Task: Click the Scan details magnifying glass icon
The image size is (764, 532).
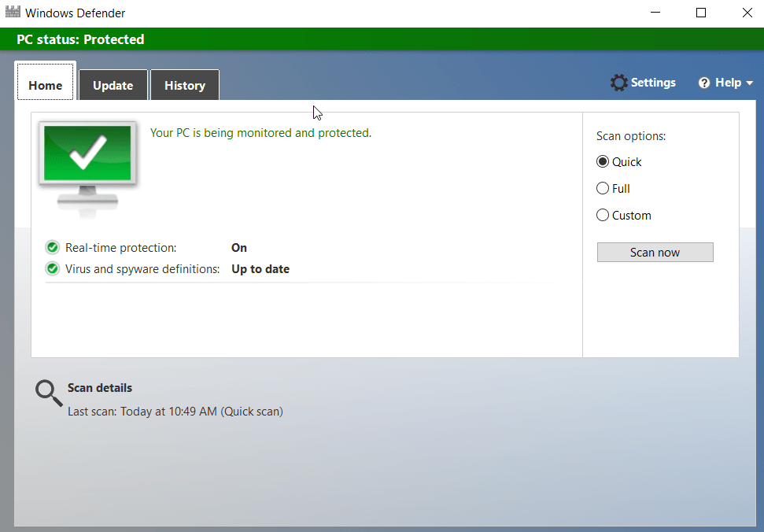Action: 49,393
